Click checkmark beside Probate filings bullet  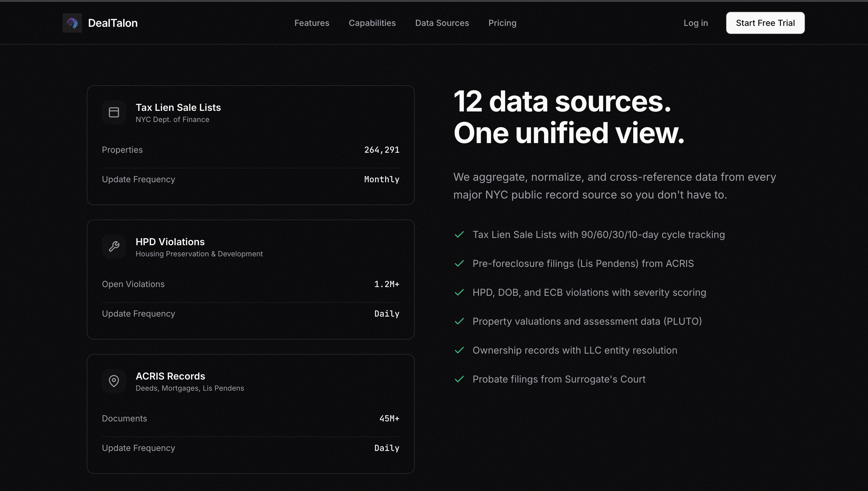coord(459,379)
